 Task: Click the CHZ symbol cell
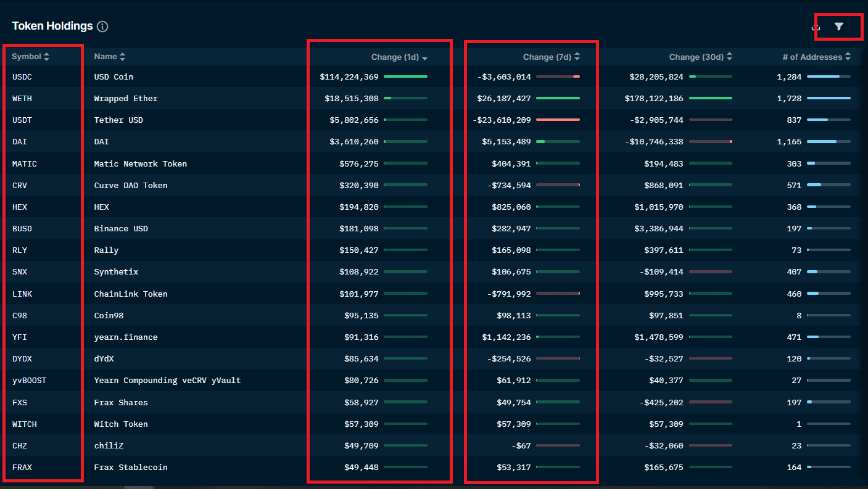(x=20, y=446)
